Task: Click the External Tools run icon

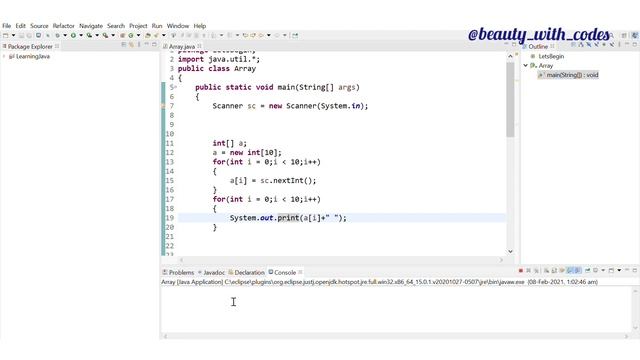Action: (x=105, y=36)
